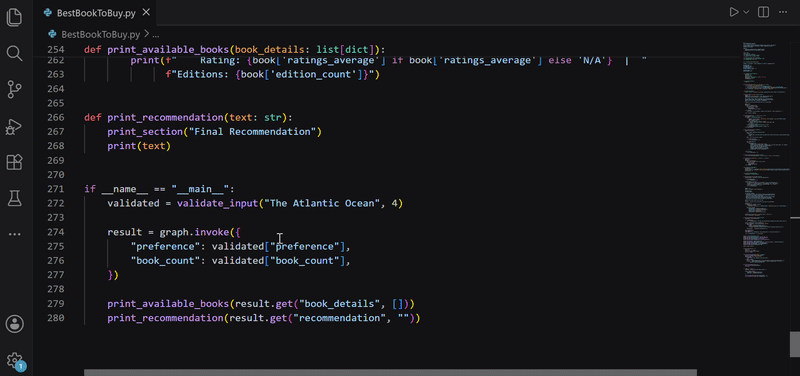Expand the breadcrumb ellipsis symbol
The width and height of the screenshot is (800, 376).
pyautogui.click(x=156, y=35)
